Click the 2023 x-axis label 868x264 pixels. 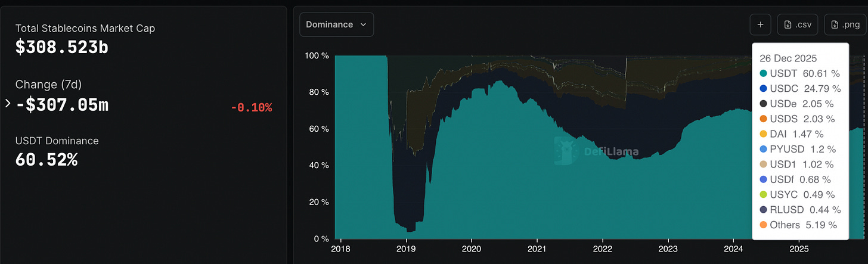pyautogui.click(x=668, y=249)
